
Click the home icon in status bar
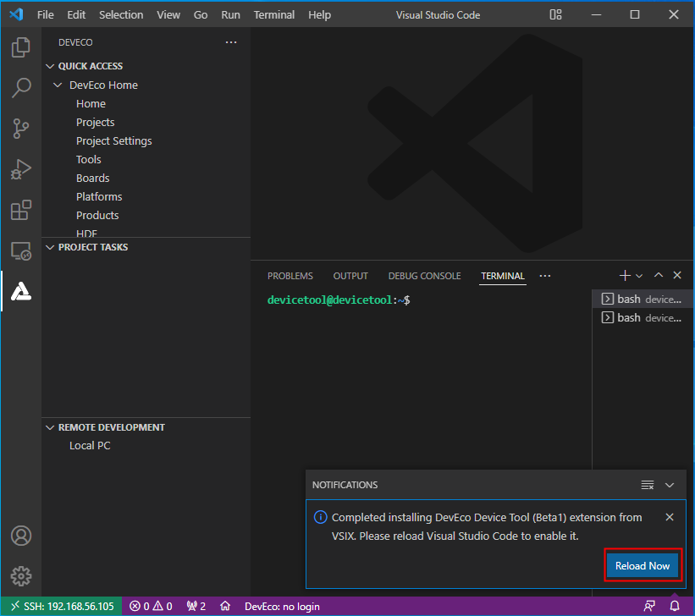coord(225,606)
